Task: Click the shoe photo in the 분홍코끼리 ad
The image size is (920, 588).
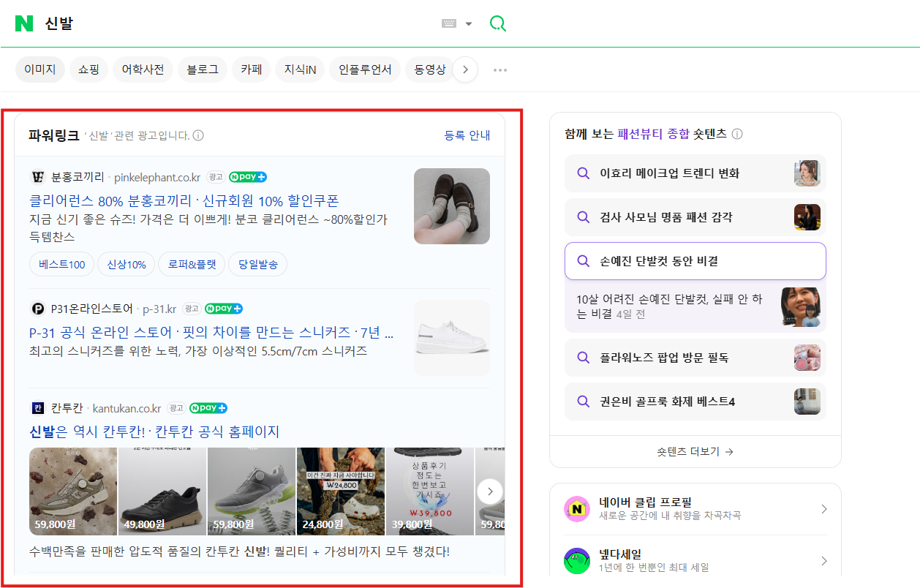Action: 451,206
